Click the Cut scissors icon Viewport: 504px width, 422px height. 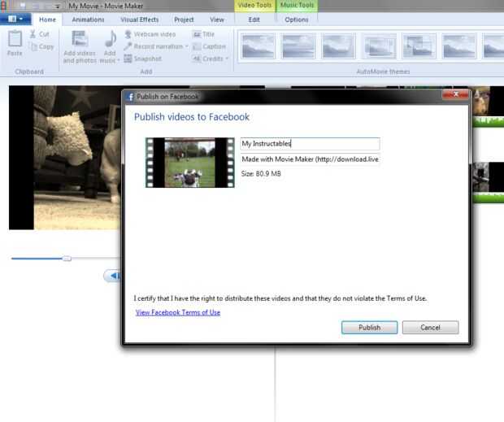pos(33,34)
